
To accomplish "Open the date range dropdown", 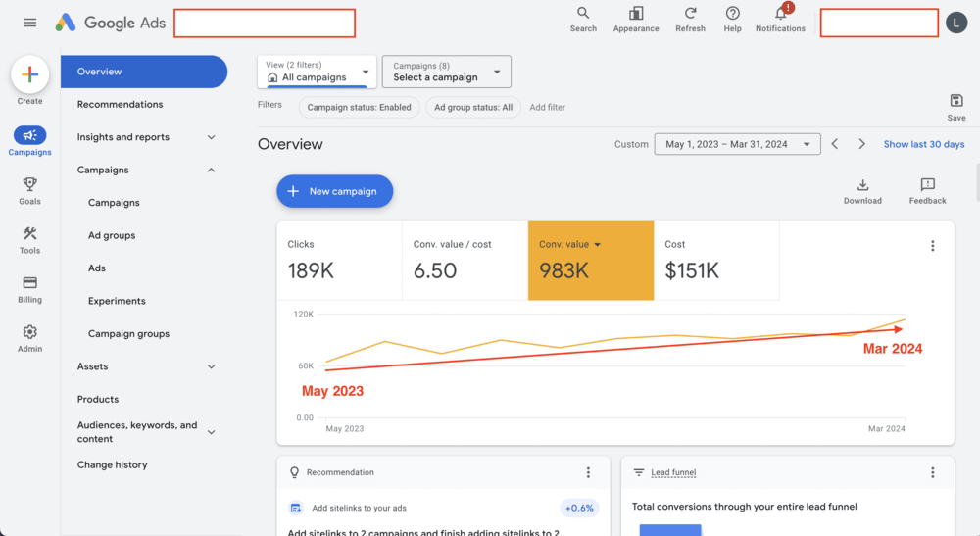I will [737, 144].
